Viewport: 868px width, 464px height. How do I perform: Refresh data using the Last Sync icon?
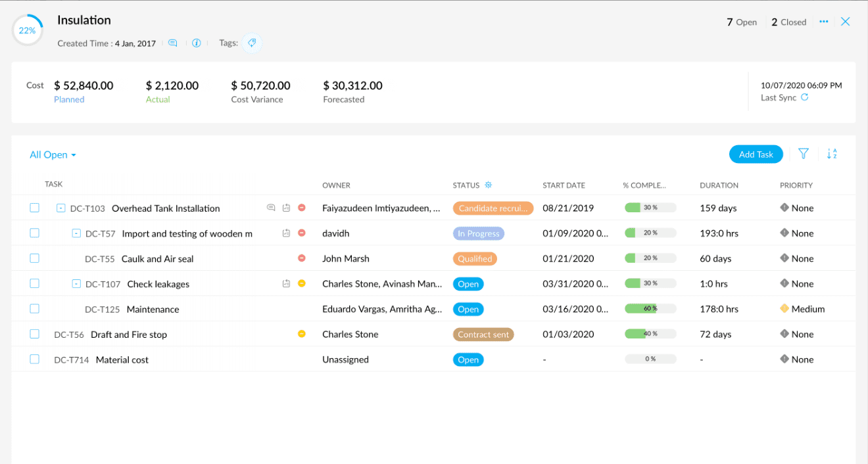[806, 97]
